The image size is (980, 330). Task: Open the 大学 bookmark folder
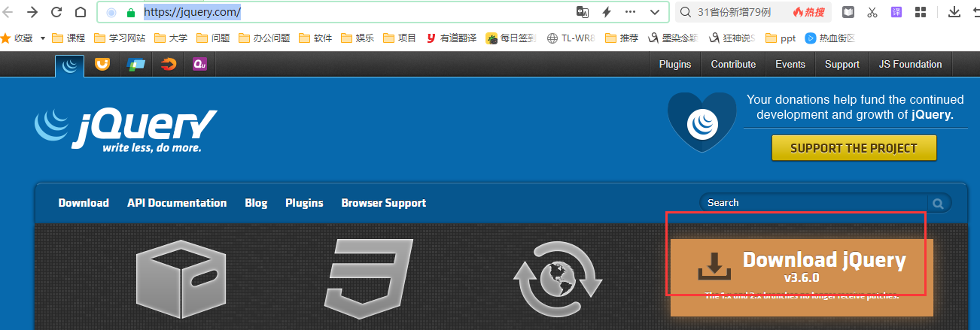point(171,38)
